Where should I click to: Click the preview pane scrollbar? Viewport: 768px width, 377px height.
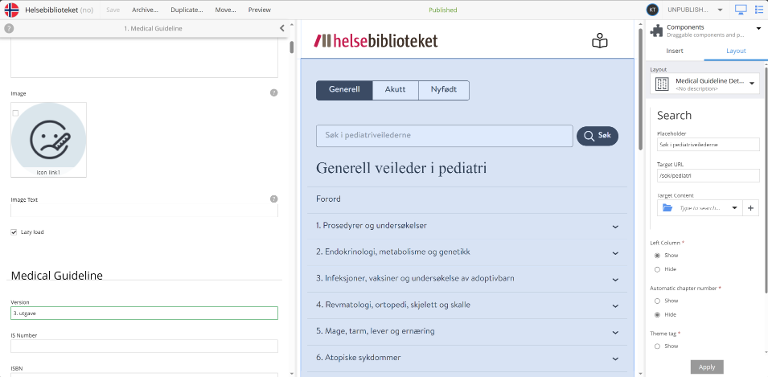pos(639,88)
